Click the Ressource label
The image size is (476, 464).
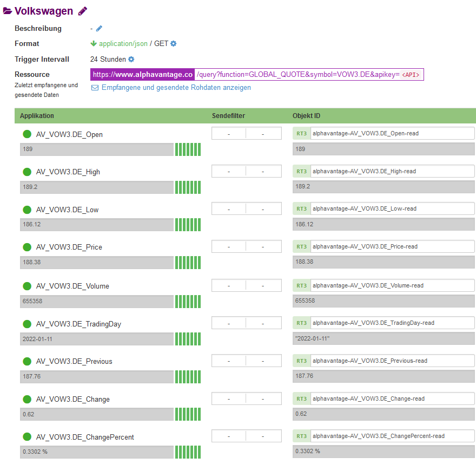click(32, 75)
